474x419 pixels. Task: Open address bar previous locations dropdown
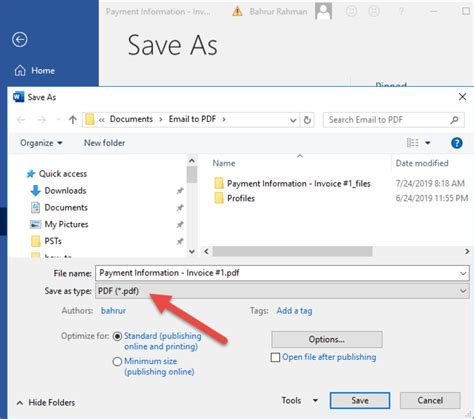[293, 120]
